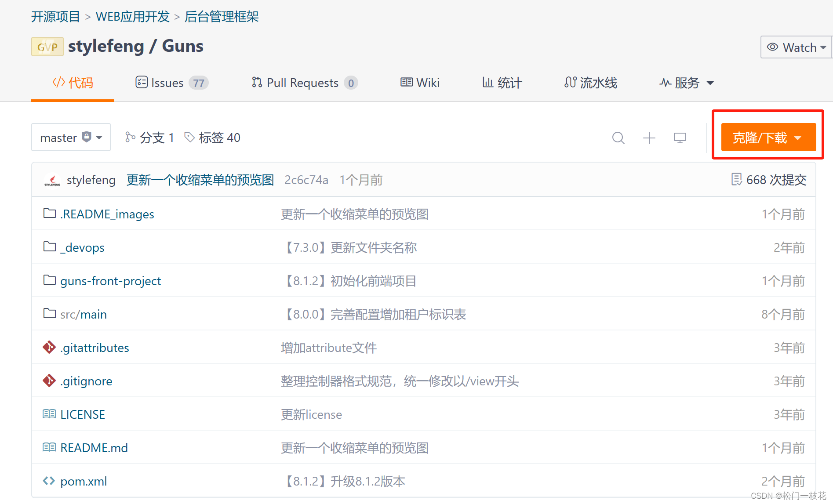Open the Wiki tab
This screenshot has width=833, height=504.
pyautogui.click(x=420, y=83)
